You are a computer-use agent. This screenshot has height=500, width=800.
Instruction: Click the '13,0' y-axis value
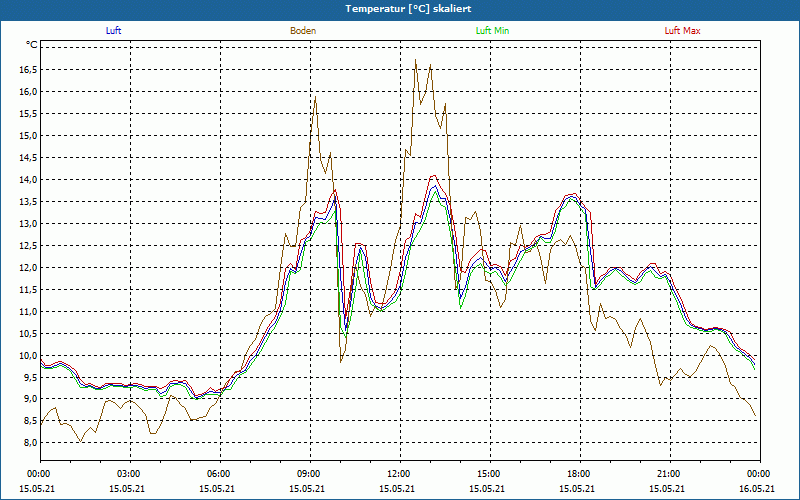coord(28,223)
